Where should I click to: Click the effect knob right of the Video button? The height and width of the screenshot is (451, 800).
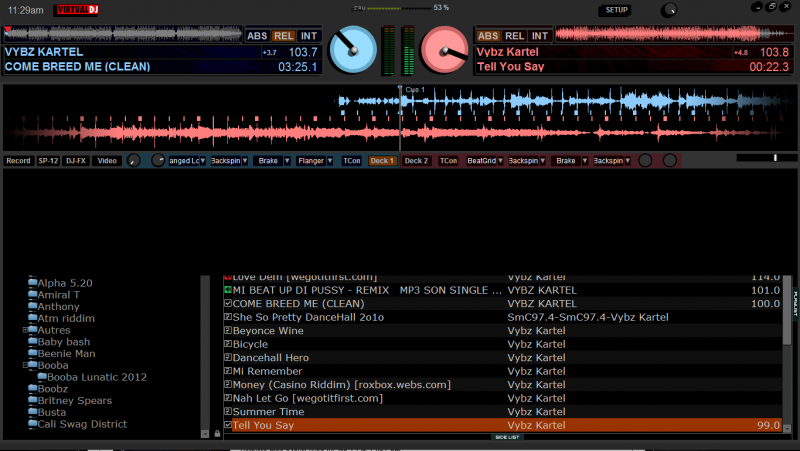(x=134, y=160)
